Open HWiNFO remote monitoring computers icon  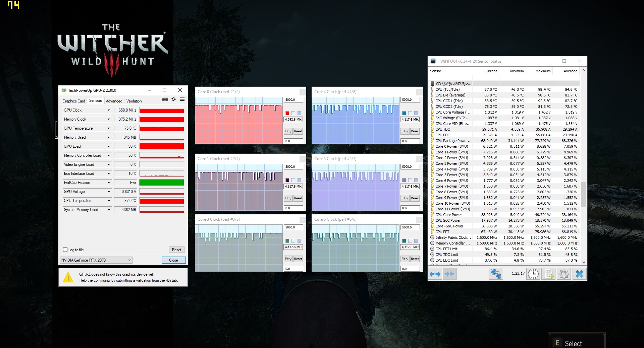coord(496,274)
